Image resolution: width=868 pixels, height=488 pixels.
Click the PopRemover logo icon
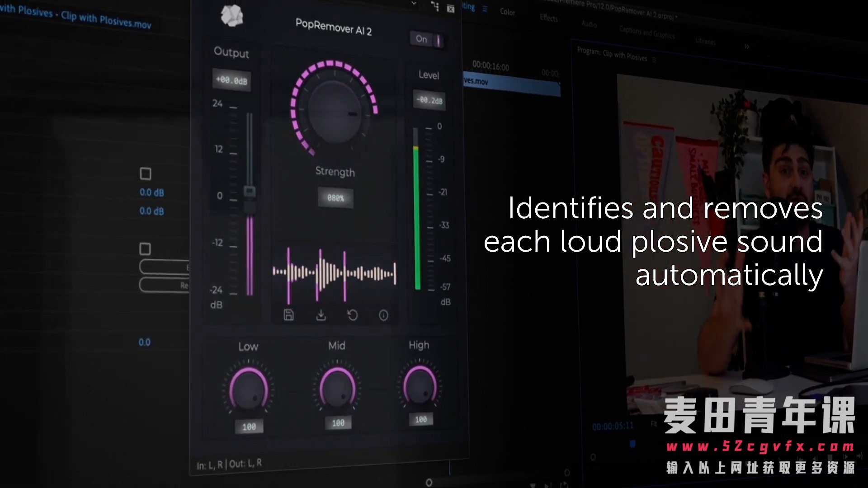[231, 16]
